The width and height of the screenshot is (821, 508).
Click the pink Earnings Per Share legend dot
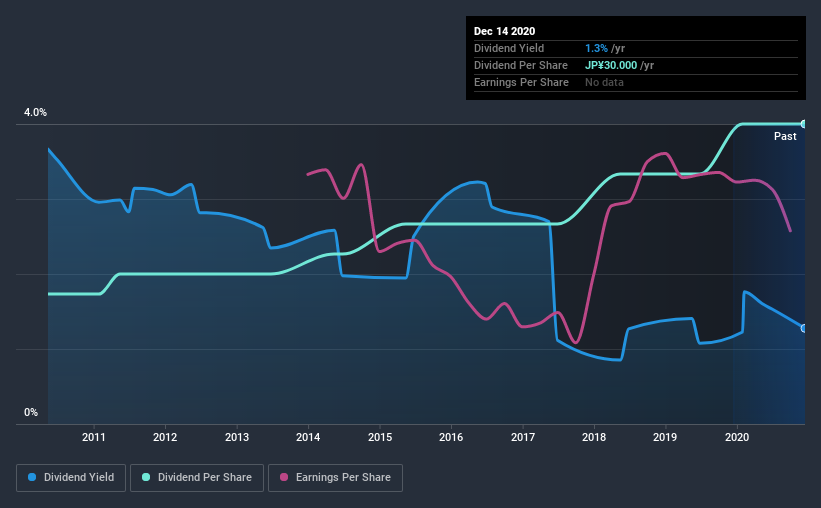[x=284, y=477]
